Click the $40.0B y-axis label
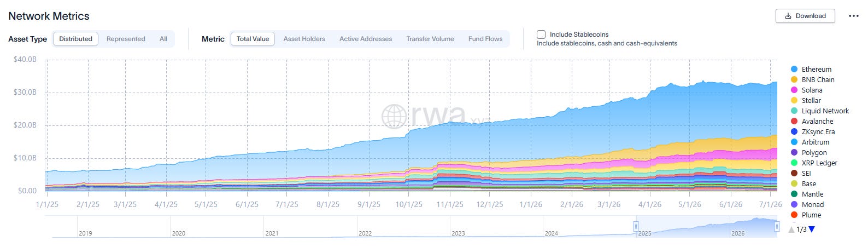868x247 pixels. pos(25,59)
